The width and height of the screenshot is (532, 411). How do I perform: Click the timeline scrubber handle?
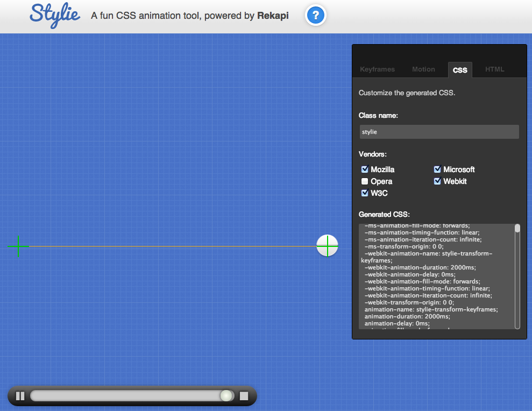click(x=226, y=396)
